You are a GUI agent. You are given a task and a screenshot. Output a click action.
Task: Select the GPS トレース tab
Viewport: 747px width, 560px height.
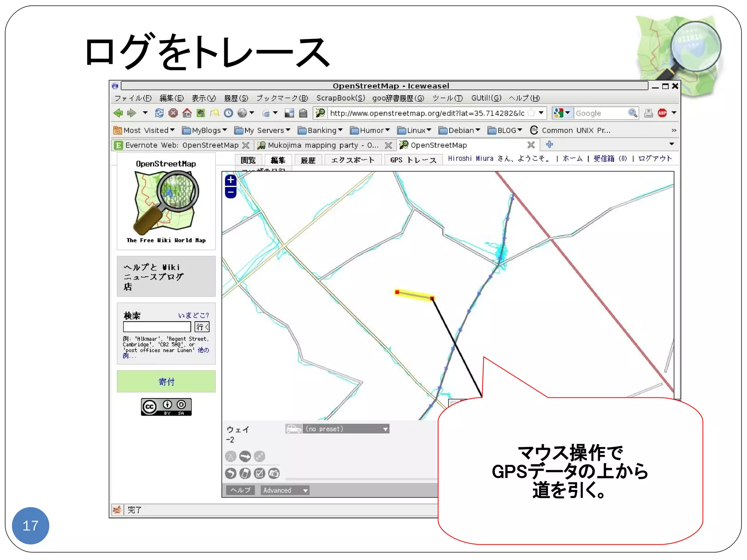(x=413, y=160)
